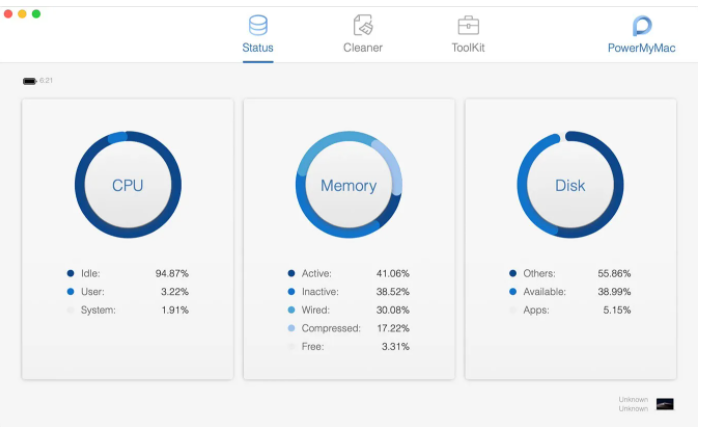
Task: Click the Wired memory legend dot
Action: point(291,310)
